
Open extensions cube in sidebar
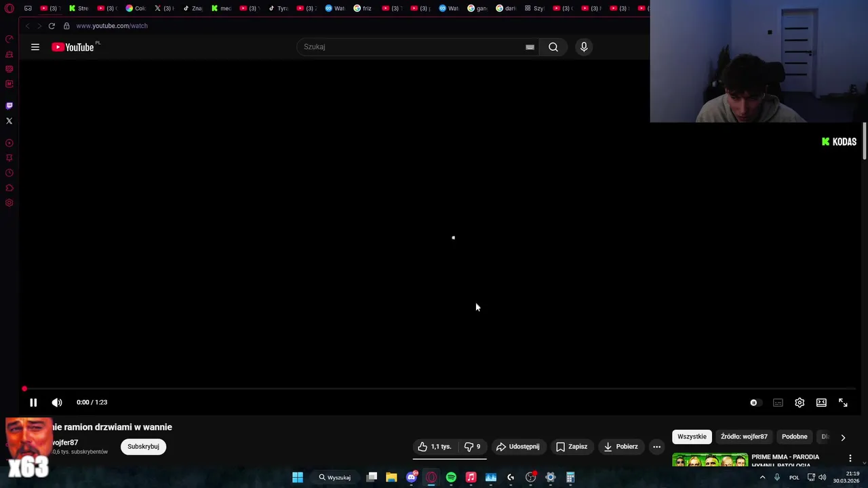[9, 188]
